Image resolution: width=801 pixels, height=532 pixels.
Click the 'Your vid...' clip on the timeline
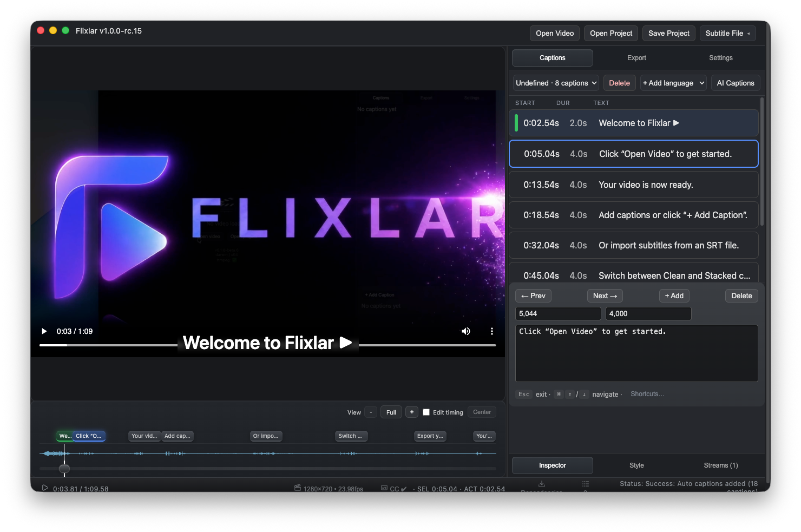pyautogui.click(x=145, y=436)
